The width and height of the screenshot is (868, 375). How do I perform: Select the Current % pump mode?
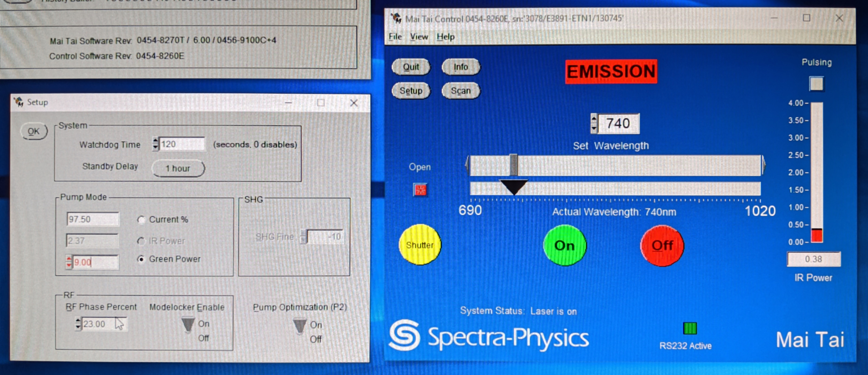coord(142,220)
